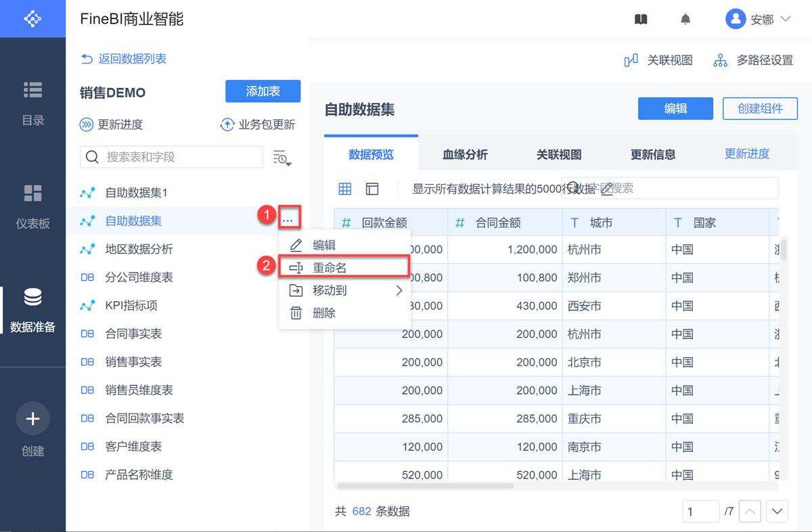Click the 安娜 user avatar icon
This screenshot has width=812, height=532.
coord(736,19)
